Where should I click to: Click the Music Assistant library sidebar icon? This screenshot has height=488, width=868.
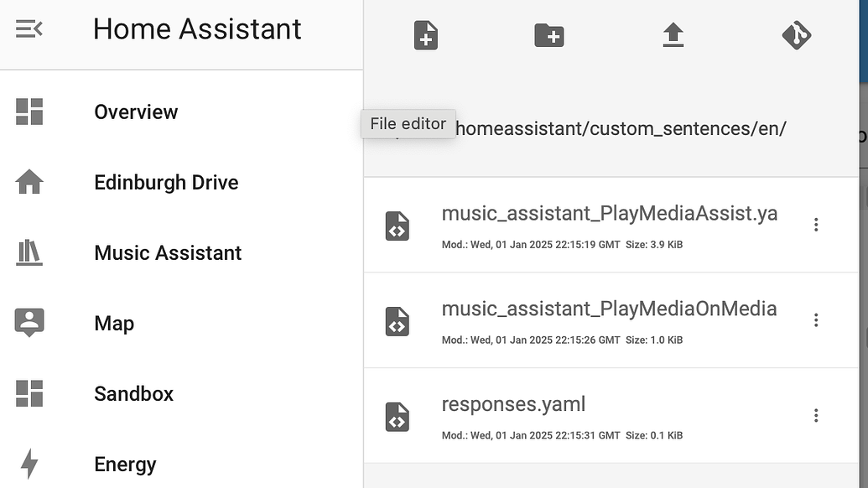pyautogui.click(x=29, y=252)
